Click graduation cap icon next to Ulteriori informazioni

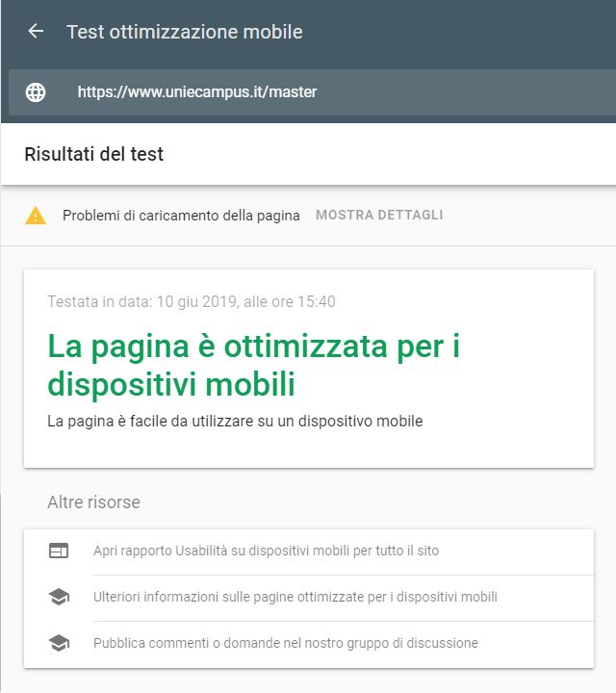coord(59,597)
